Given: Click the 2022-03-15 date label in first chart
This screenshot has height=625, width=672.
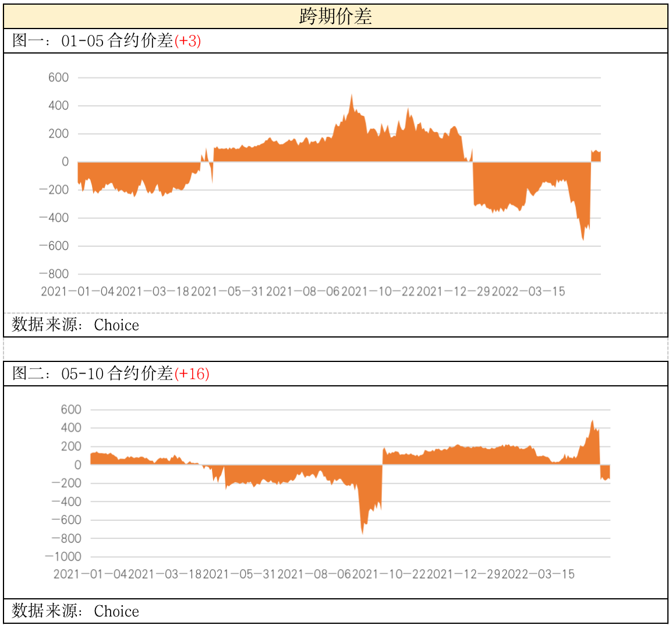Looking at the screenshot, I should pyautogui.click(x=528, y=292).
